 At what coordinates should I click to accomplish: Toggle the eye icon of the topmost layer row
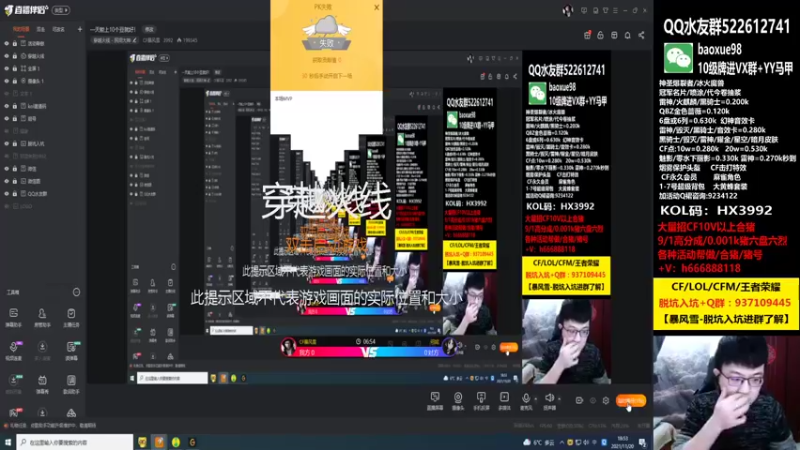pyautogui.click(x=7, y=43)
